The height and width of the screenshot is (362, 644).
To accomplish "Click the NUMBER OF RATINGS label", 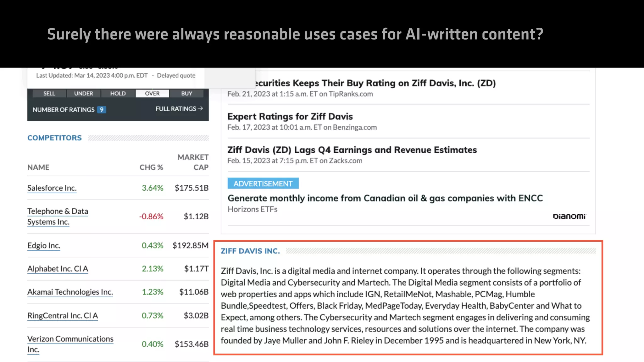I will 64,110.
